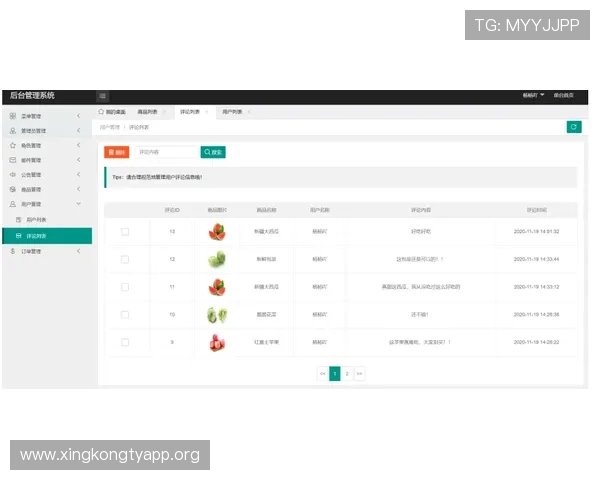The image size is (600, 480).
Task: Click the green refresh icon button
Action: [573, 127]
